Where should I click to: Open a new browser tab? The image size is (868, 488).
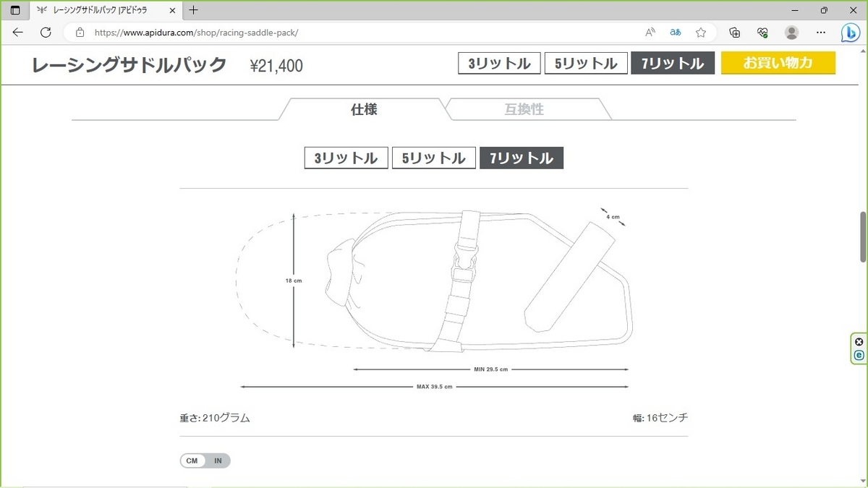click(x=193, y=10)
